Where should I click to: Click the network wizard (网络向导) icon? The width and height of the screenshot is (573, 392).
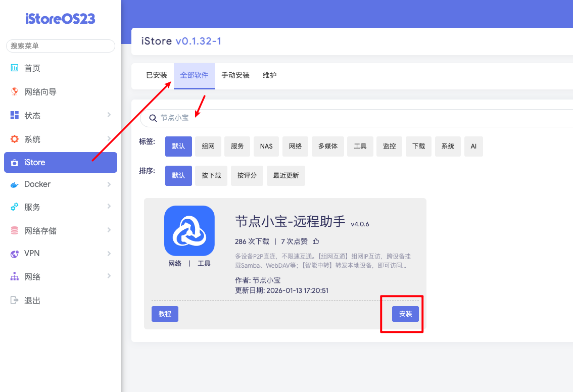[x=15, y=92]
